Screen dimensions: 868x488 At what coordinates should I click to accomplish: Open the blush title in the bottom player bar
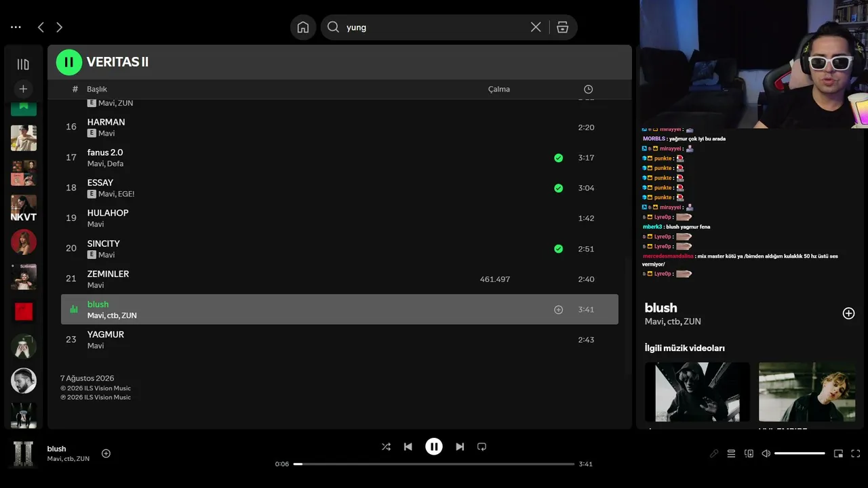click(57, 449)
